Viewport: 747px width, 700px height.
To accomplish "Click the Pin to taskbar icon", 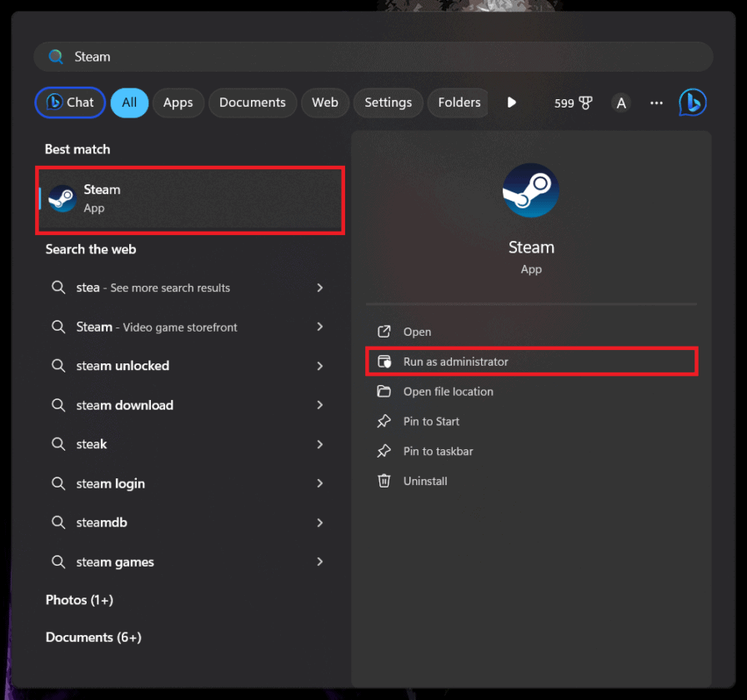I will click(384, 451).
